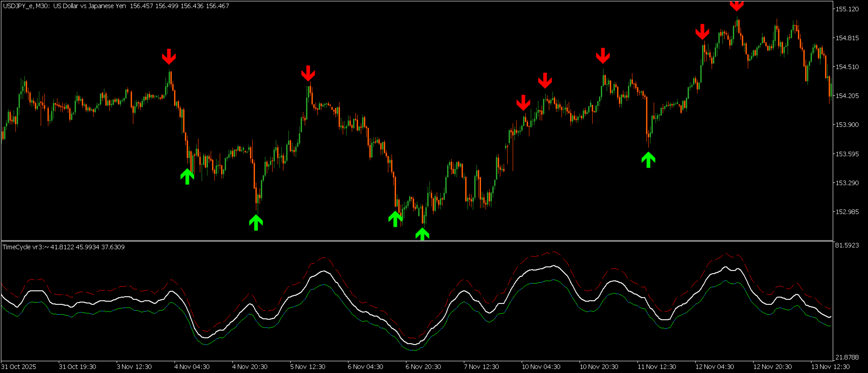Click the 11 Nov 12:30 time label
Screen dimensions: 868x373
[x=657, y=367]
